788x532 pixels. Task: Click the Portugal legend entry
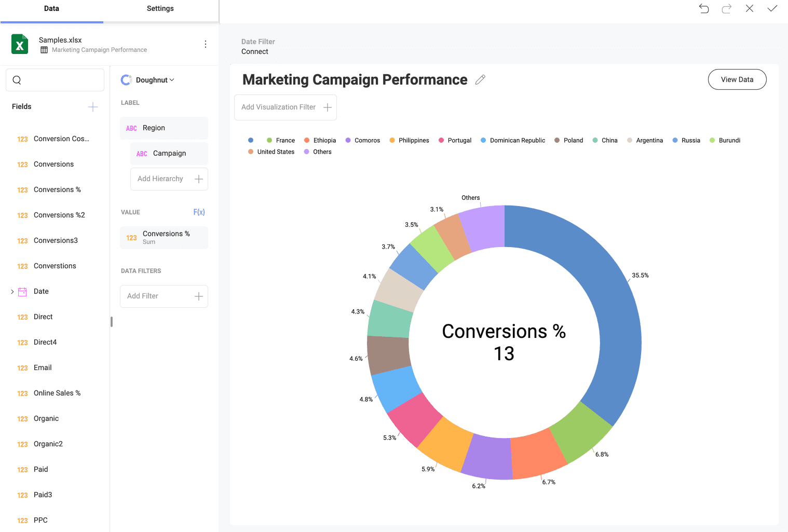(x=455, y=140)
